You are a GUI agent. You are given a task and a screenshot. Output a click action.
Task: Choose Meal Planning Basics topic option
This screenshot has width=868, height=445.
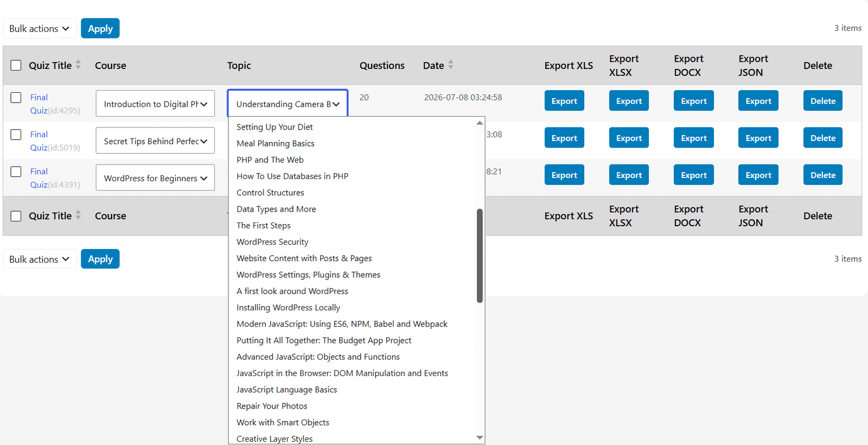(276, 143)
